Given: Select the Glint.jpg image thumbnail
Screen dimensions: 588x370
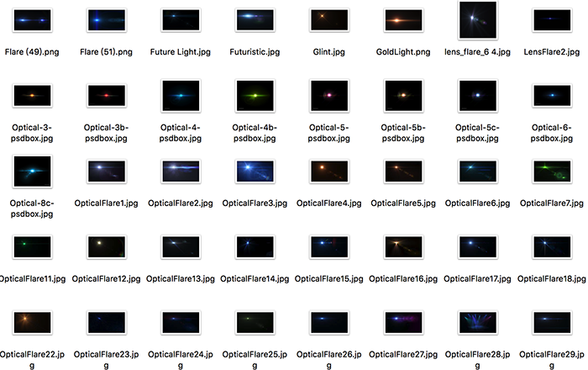Looking at the screenshot, I should coord(329,20).
